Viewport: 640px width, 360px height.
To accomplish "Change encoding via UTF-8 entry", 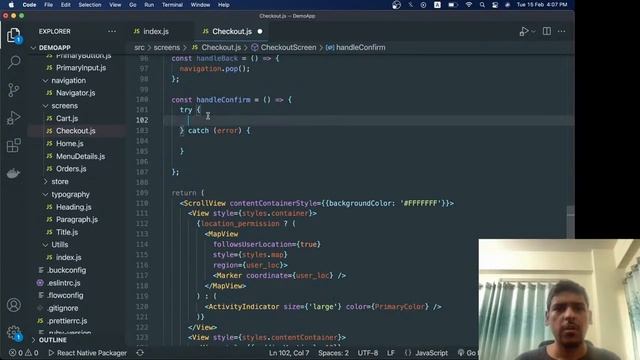I will click(x=368, y=353).
